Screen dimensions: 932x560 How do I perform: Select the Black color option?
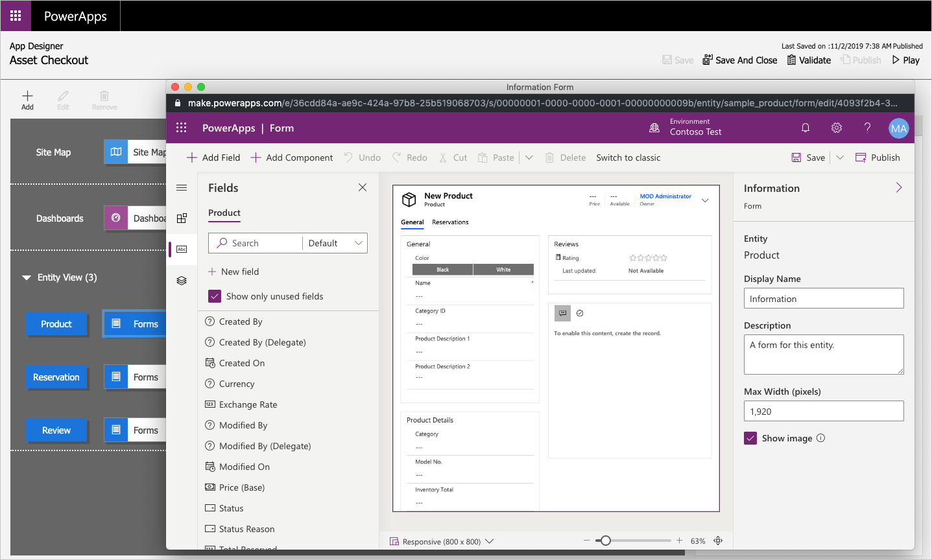(442, 270)
